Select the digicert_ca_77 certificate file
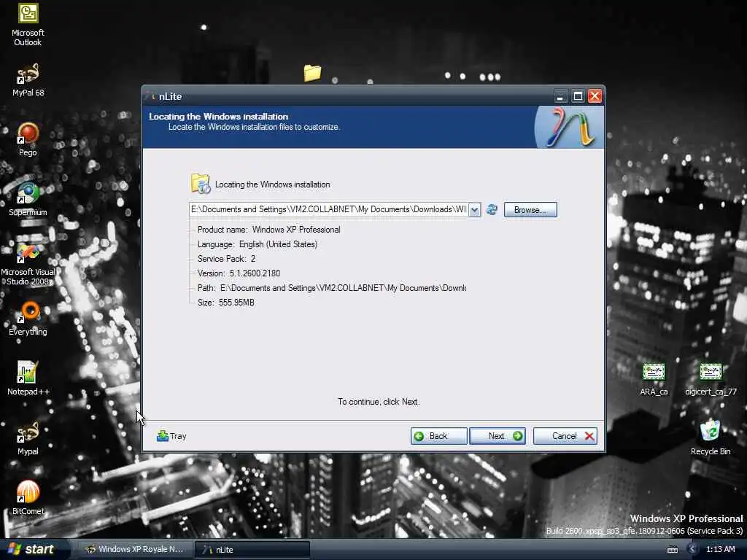Screen dimensions: 747x560 point(711,379)
